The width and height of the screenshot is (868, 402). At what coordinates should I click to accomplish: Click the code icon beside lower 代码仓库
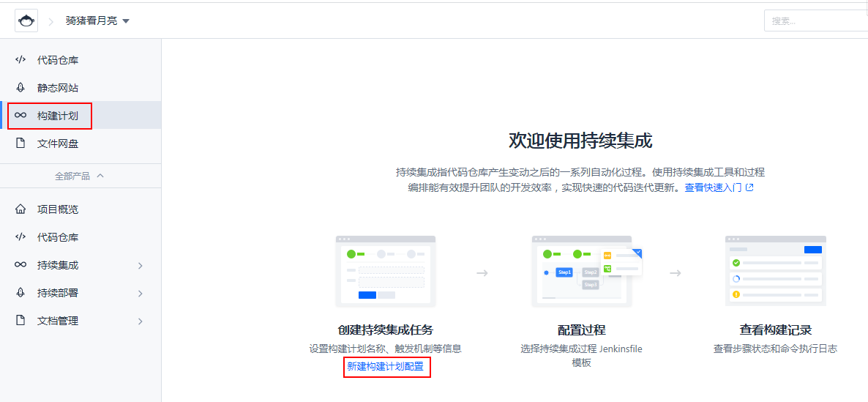tap(20, 237)
